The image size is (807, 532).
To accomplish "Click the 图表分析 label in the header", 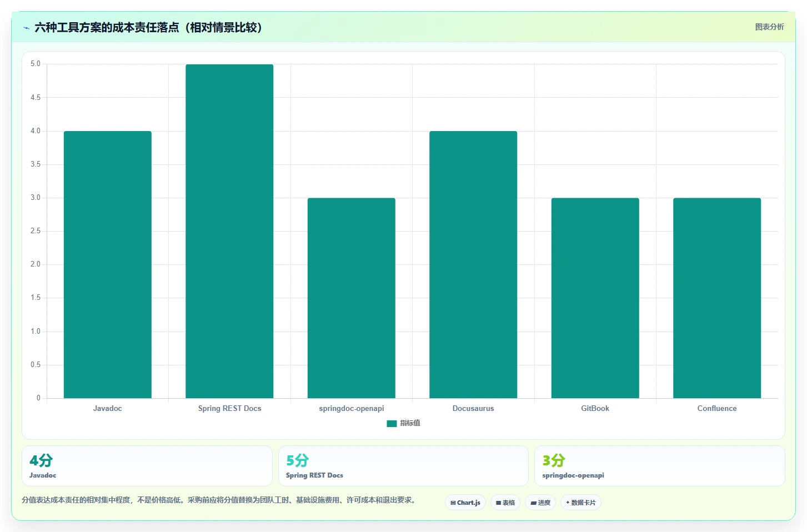I will click(x=769, y=27).
